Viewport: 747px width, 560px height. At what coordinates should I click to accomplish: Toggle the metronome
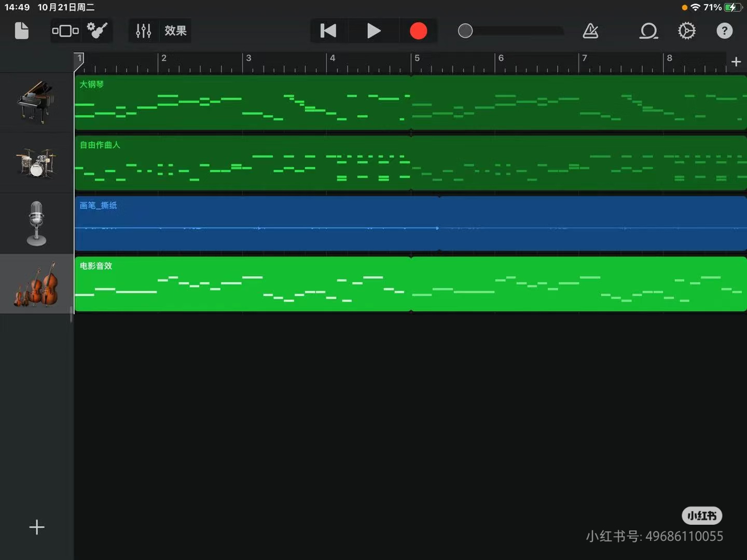click(590, 31)
